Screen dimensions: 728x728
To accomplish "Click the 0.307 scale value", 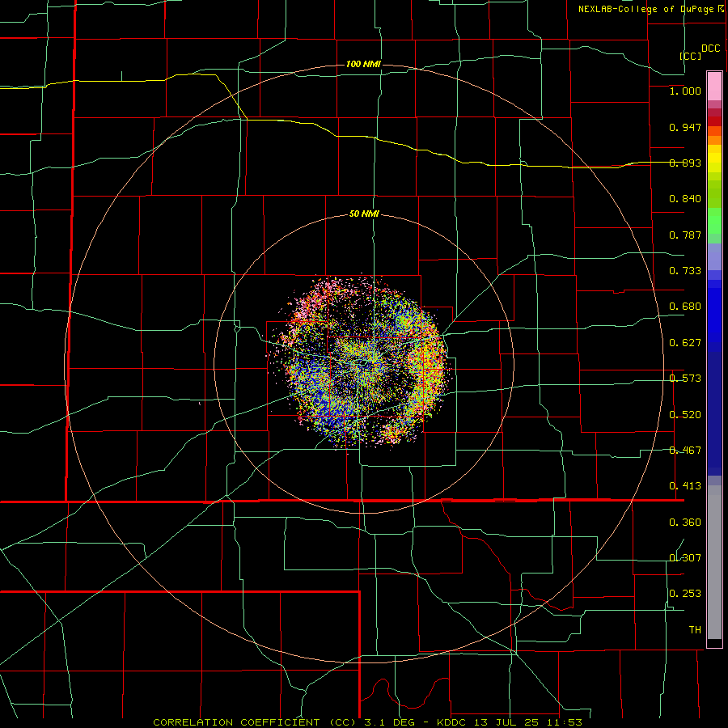I will tap(685, 558).
